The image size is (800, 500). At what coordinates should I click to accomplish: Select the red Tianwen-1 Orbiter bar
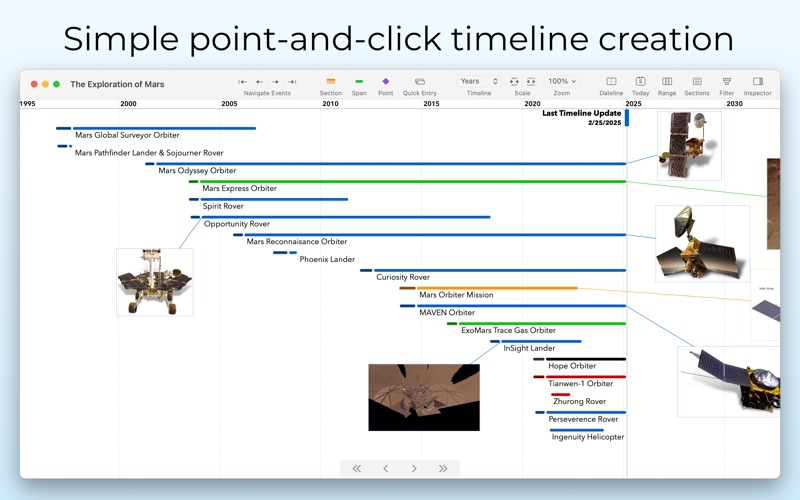[586, 377]
